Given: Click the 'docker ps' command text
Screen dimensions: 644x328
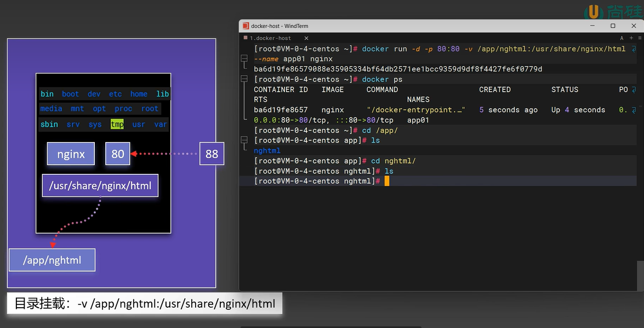Looking at the screenshot, I should point(382,80).
